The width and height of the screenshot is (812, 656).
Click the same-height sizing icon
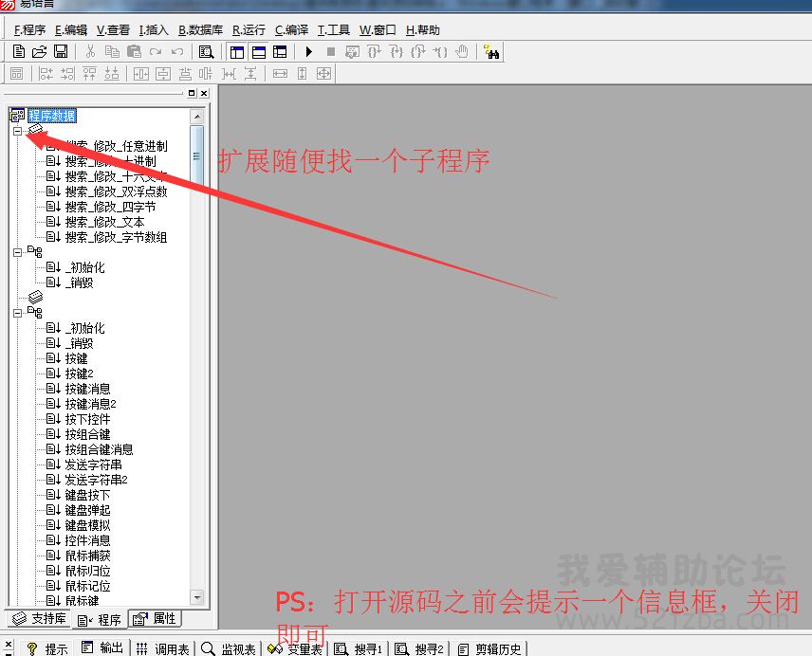[x=302, y=73]
